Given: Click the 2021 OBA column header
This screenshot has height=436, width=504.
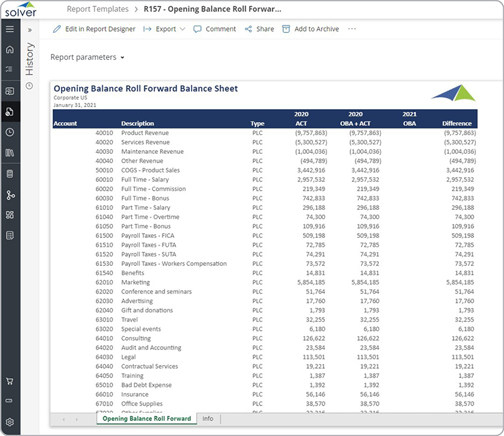Looking at the screenshot, I should (409, 119).
